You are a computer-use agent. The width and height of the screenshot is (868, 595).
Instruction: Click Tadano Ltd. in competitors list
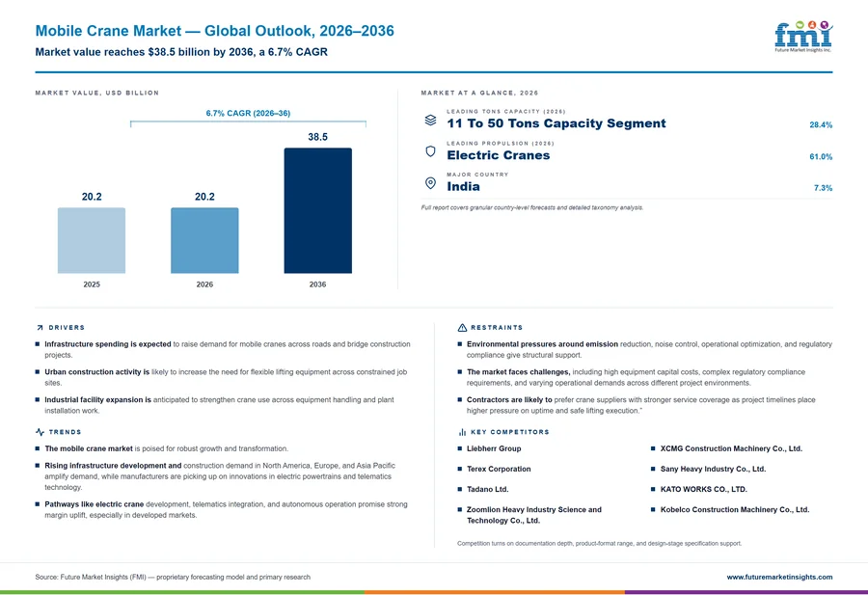coord(488,489)
